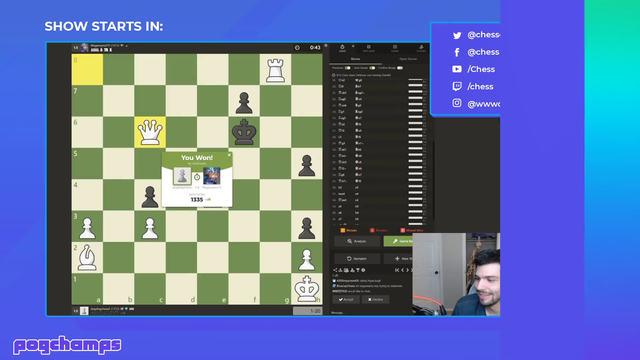
Task: Select the fourth icon tab in sidebar header
Action: coord(421,49)
